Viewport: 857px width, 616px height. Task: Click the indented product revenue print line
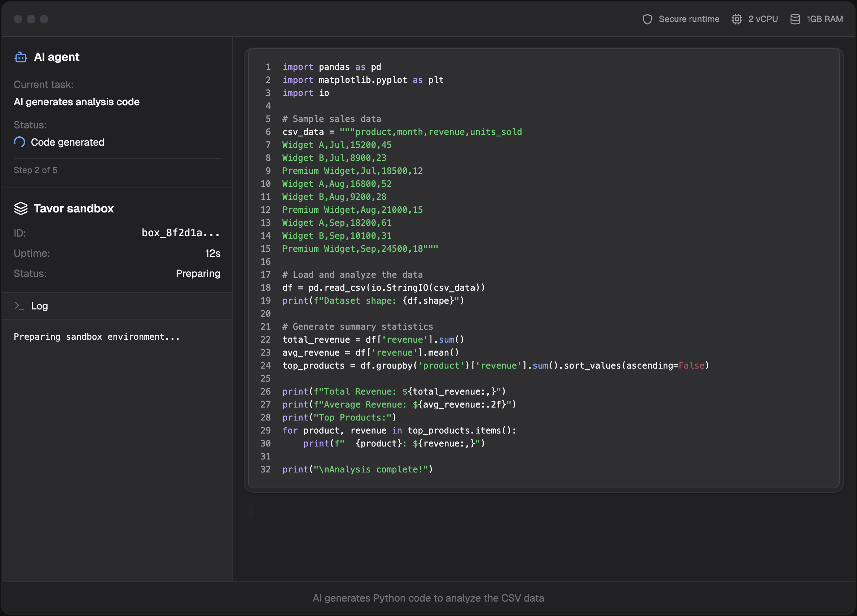point(394,443)
